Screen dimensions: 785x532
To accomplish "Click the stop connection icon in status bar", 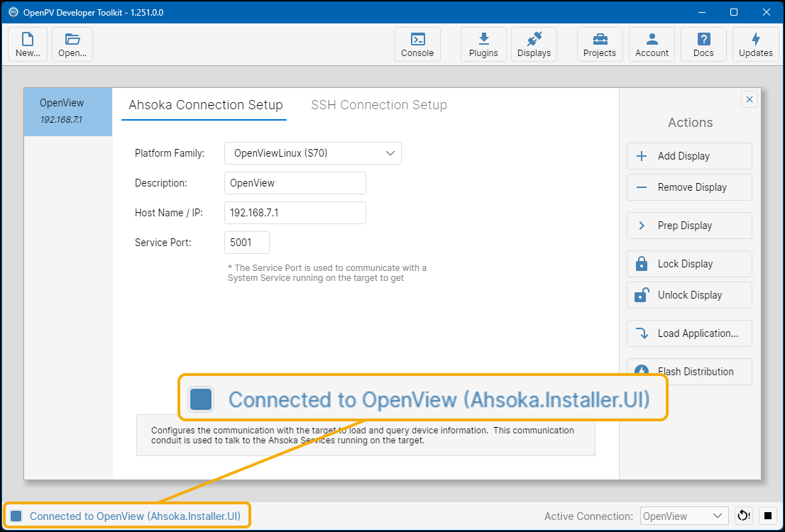I will pyautogui.click(x=768, y=516).
